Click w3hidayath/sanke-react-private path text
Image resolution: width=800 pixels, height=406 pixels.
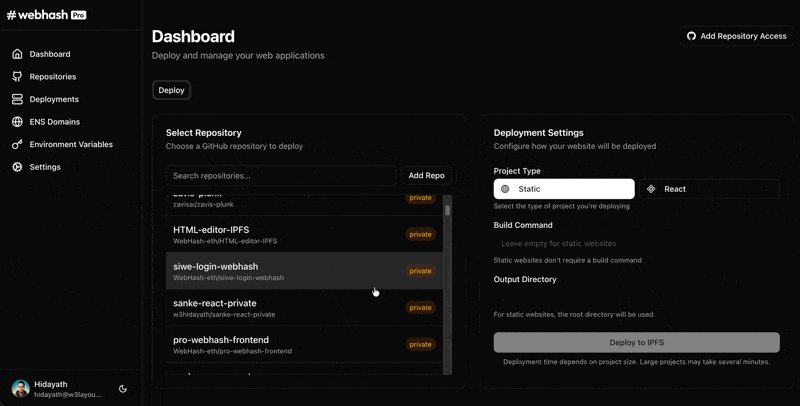click(x=224, y=315)
